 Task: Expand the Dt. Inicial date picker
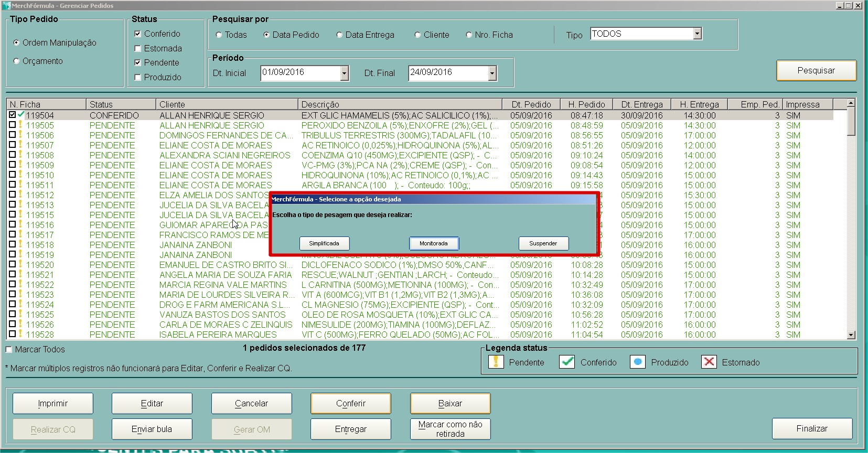[344, 73]
